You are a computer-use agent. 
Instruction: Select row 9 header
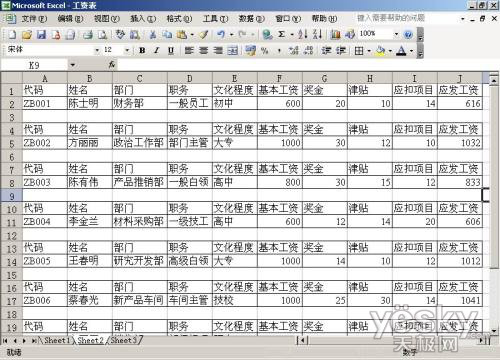point(11,196)
